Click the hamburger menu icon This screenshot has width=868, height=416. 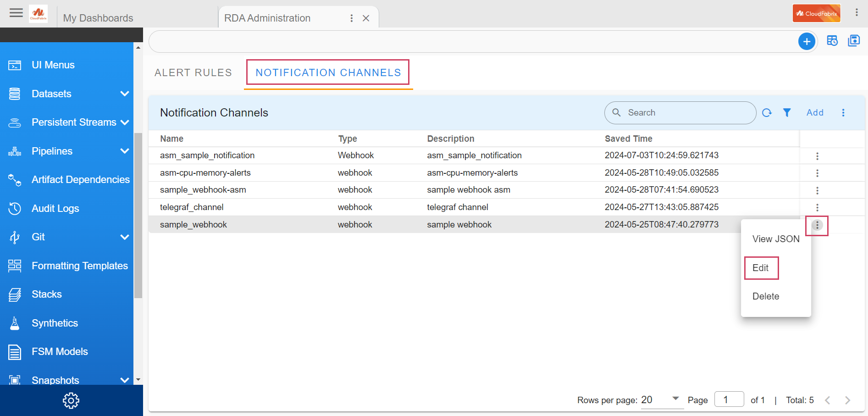(x=16, y=13)
